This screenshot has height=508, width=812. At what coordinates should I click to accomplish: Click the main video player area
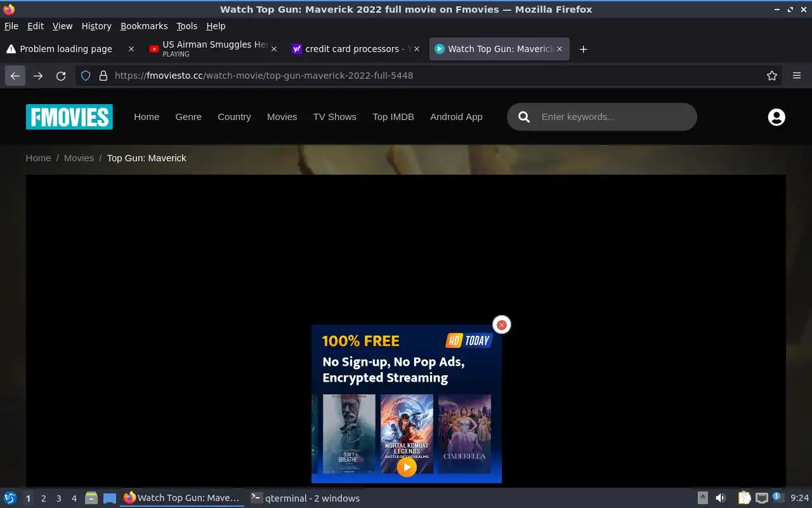[x=405, y=330]
